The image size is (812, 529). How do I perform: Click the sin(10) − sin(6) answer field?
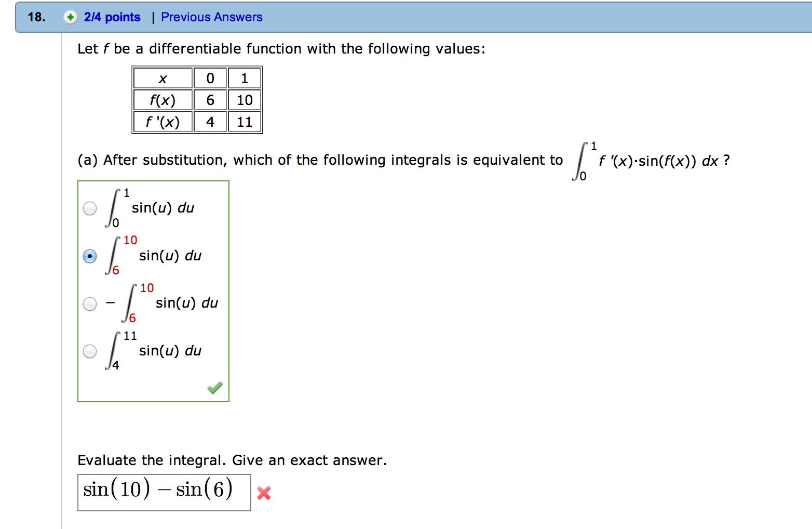coord(164,492)
